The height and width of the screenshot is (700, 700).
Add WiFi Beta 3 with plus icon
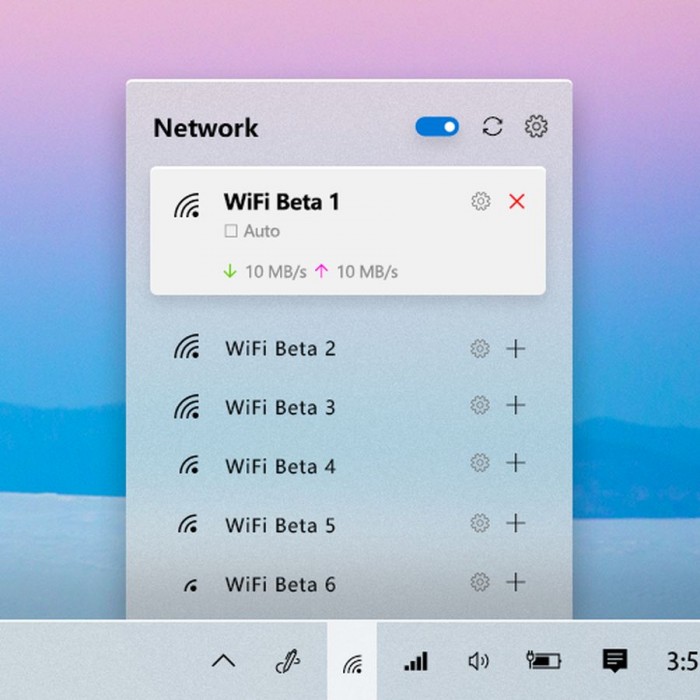[516, 406]
